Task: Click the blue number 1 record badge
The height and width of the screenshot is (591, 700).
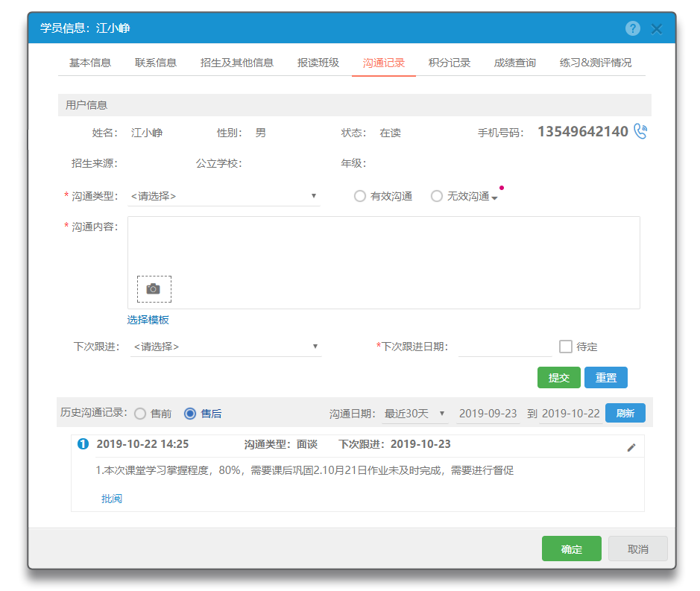Action: coord(83,444)
